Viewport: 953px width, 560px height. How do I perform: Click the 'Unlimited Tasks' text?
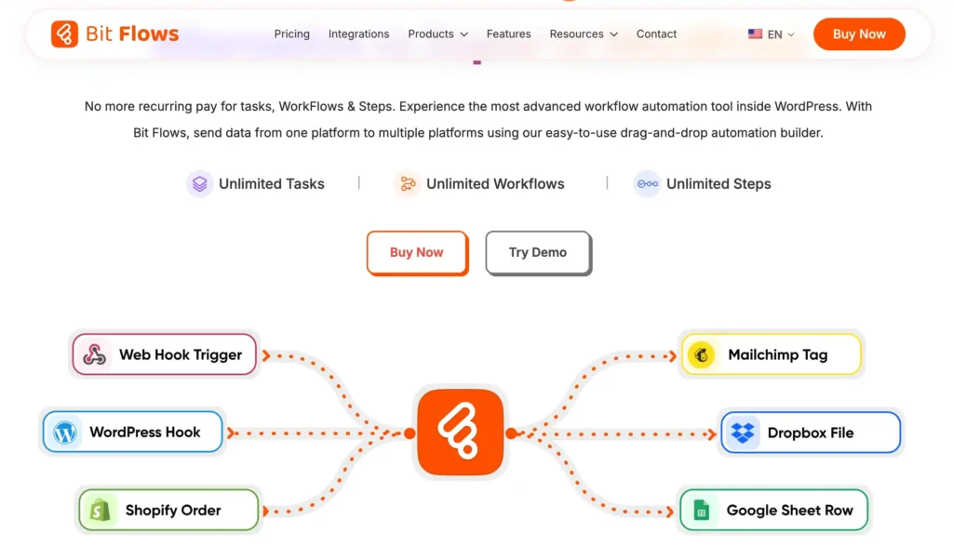click(272, 183)
